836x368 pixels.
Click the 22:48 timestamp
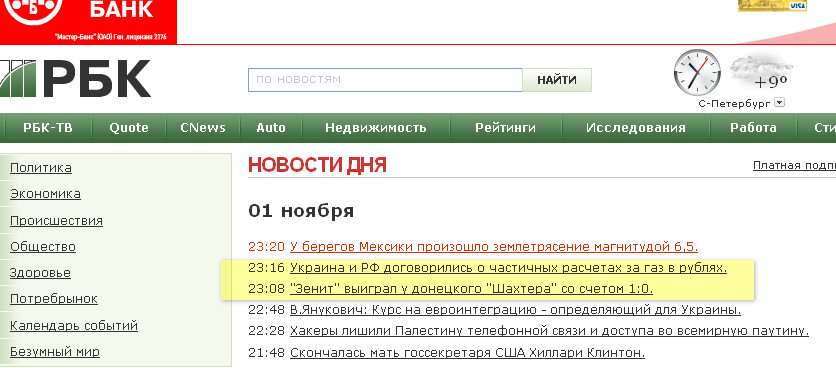point(267,310)
